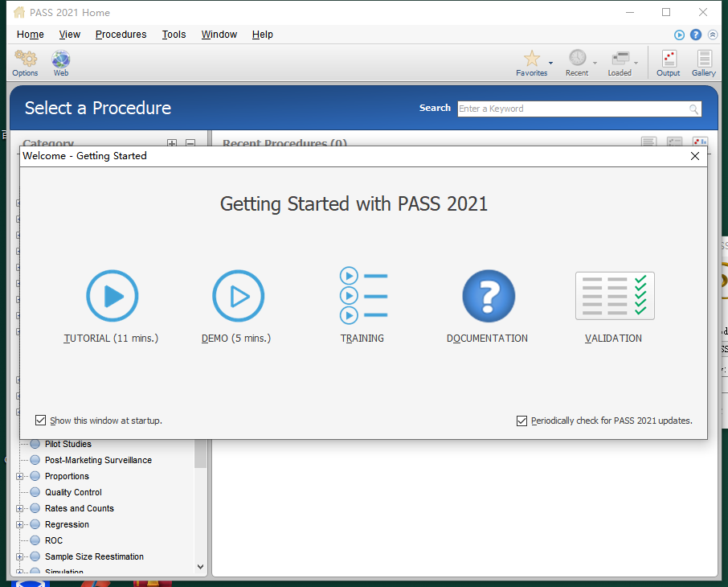Open the Favorites dropdown arrow

click(550, 63)
